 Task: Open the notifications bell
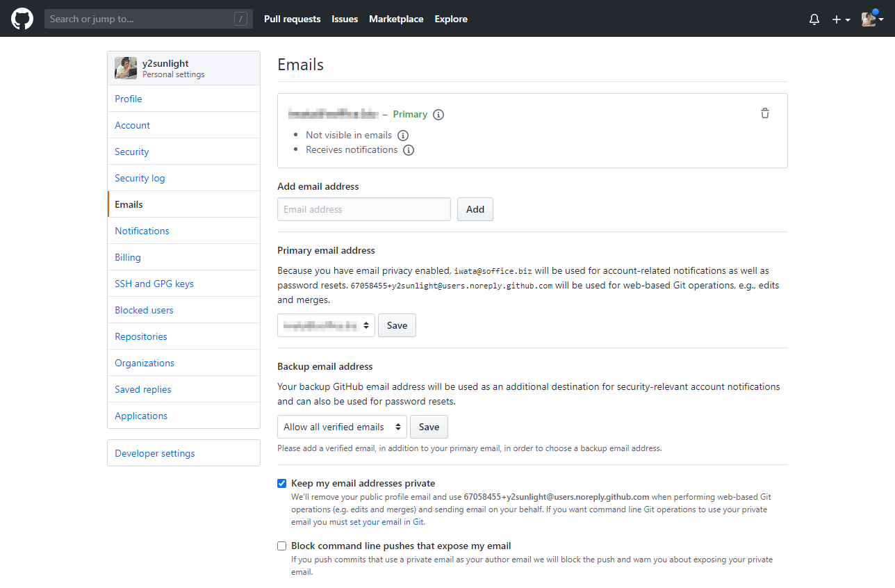814,19
